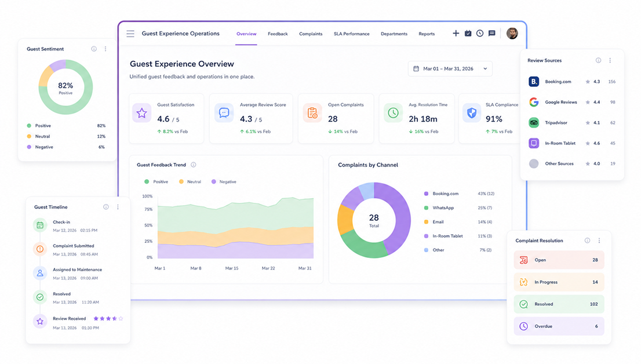Click the Resolved checkmark timeline icon

40,297
